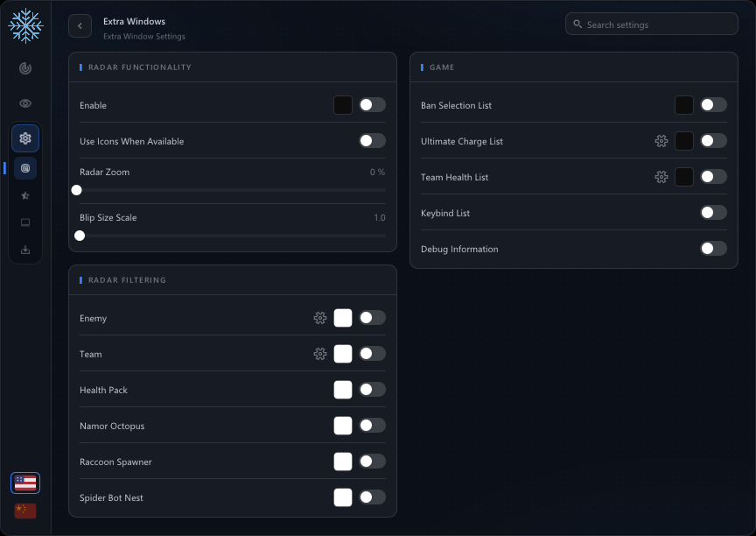Open the monitor display sidebar icon
This screenshot has width=756, height=536.
point(25,222)
